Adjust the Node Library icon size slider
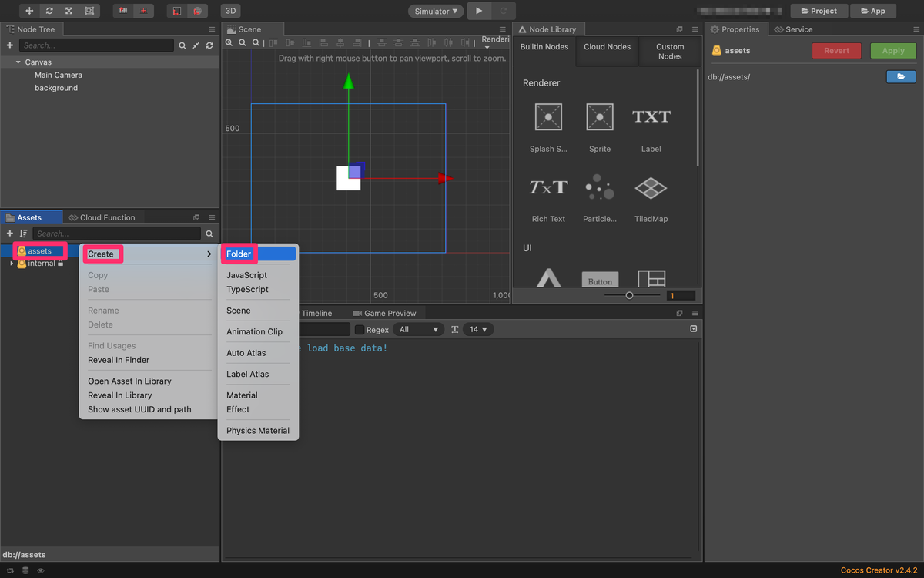The height and width of the screenshot is (578, 924). tap(629, 295)
